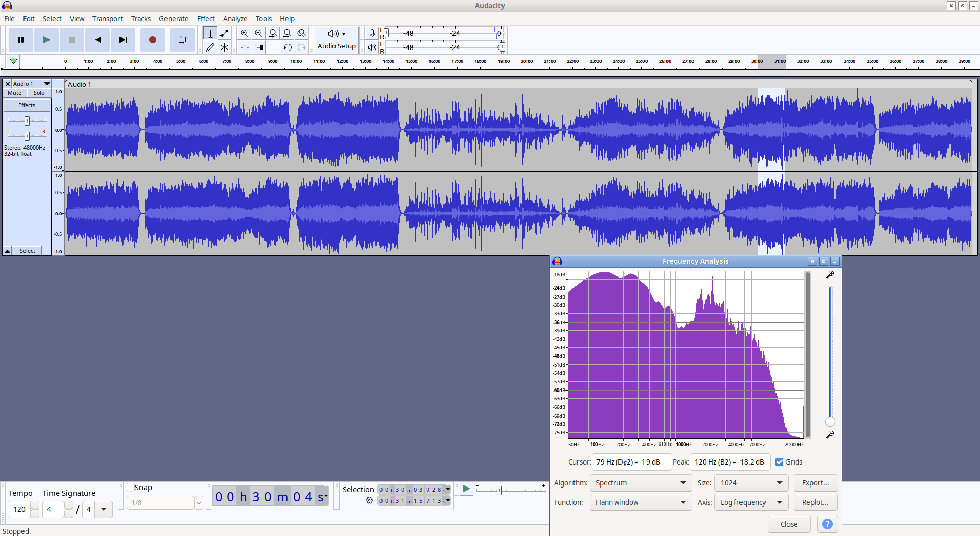
Task: Zoom in icon above spectrum zoom slider
Action: click(830, 275)
